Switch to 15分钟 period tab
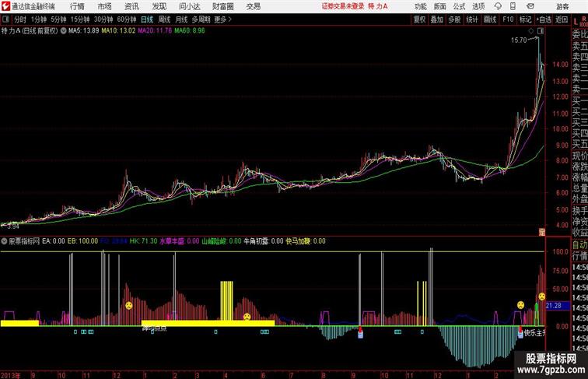 click(x=80, y=19)
